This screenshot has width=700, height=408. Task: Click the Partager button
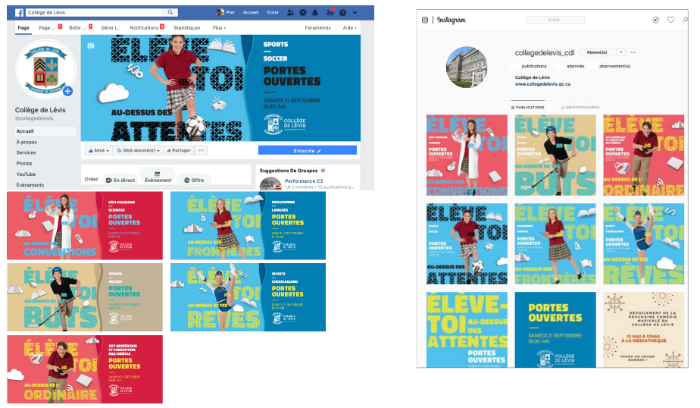pos(179,151)
